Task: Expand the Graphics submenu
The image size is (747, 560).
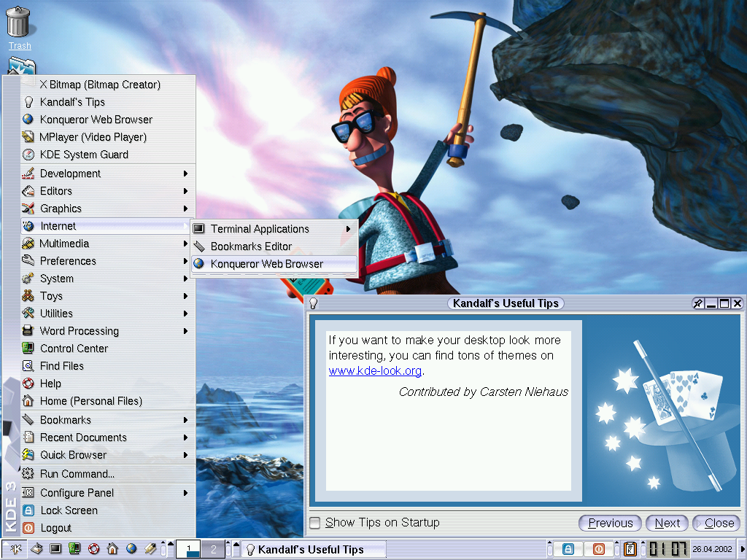Action: (x=108, y=209)
